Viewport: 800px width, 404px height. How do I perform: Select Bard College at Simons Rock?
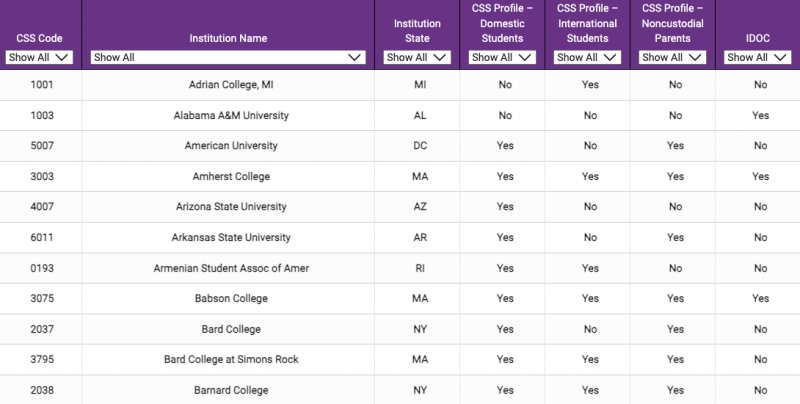(x=231, y=359)
